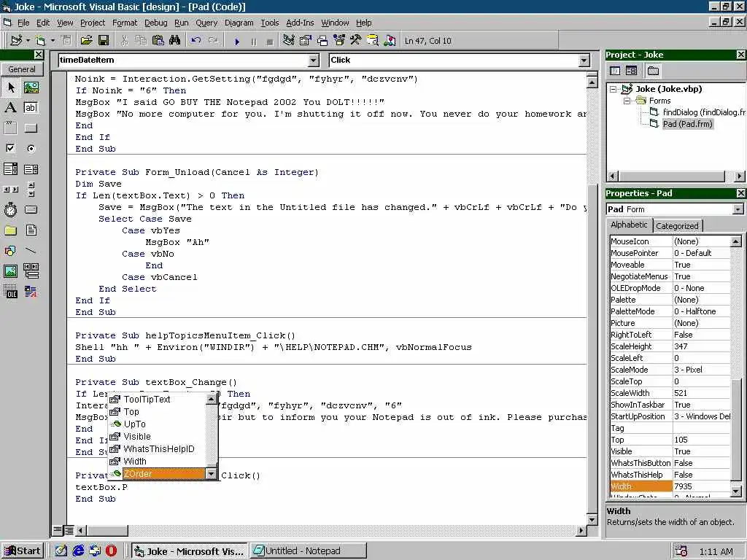The height and width of the screenshot is (560, 747).
Task: Select the Label (A) control tool
Action: click(x=10, y=108)
